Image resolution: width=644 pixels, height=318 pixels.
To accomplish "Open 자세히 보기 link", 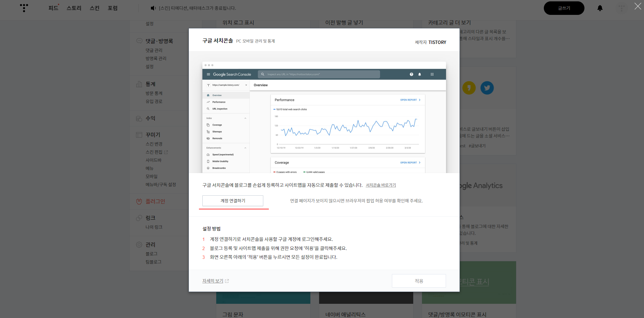I will click(x=213, y=281).
